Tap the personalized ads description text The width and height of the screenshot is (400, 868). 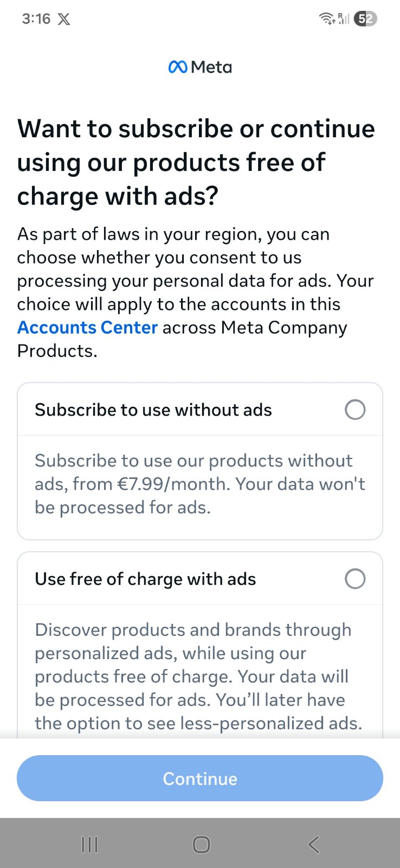pyautogui.click(x=198, y=676)
